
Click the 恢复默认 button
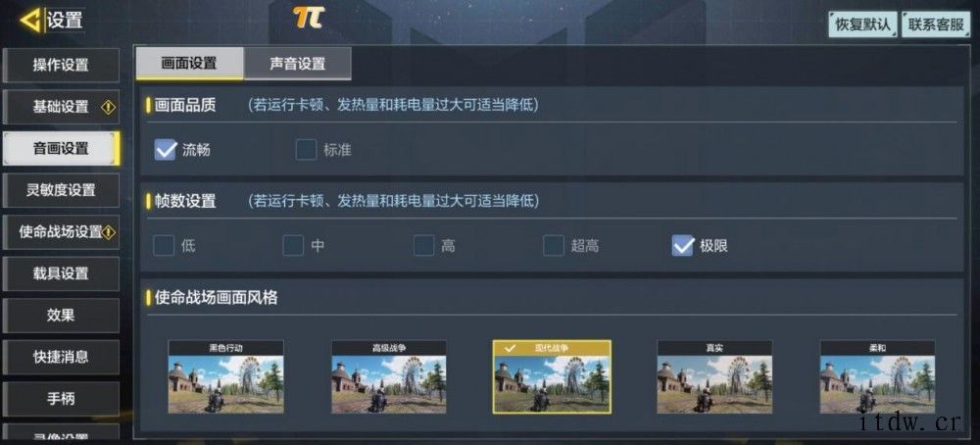863,25
